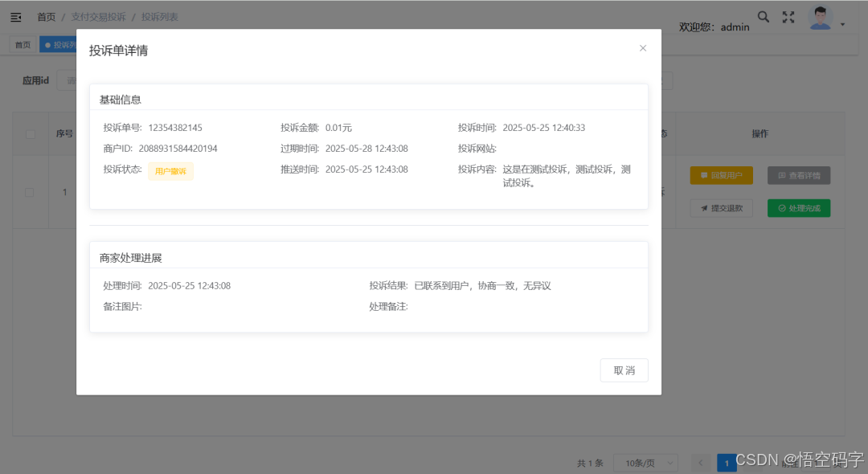Check the row 1 checkbox
868x474 pixels.
(x=30, y=193)
